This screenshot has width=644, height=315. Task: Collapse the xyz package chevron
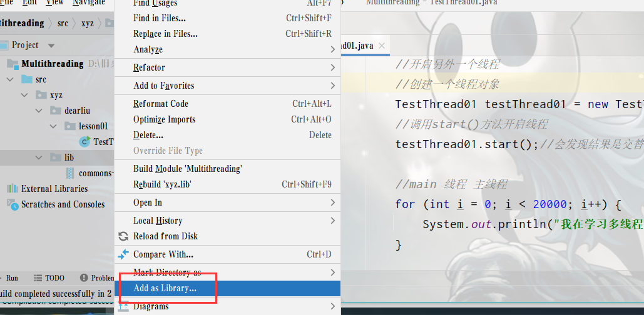click(x=24, y=95)
